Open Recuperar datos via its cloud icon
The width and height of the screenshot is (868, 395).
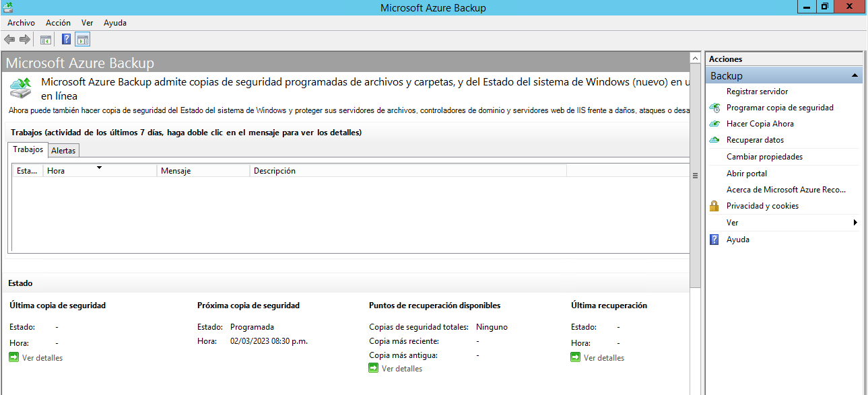point(714,139)
